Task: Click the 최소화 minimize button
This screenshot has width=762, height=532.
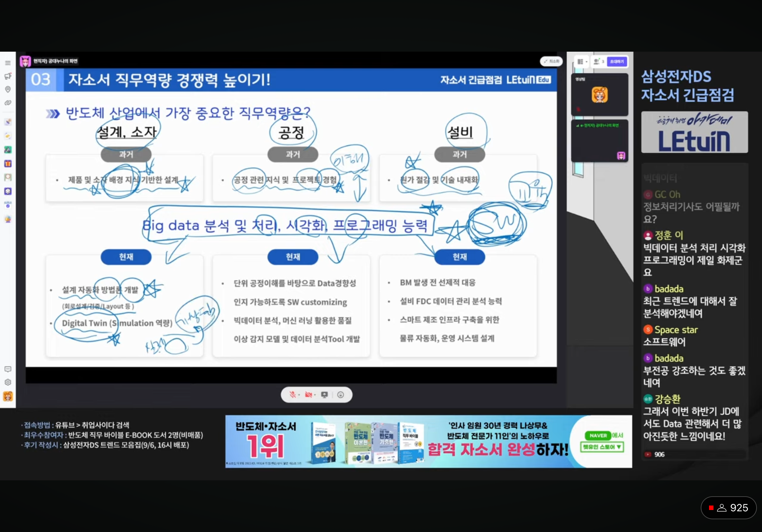Action: (x=551, y=61)
